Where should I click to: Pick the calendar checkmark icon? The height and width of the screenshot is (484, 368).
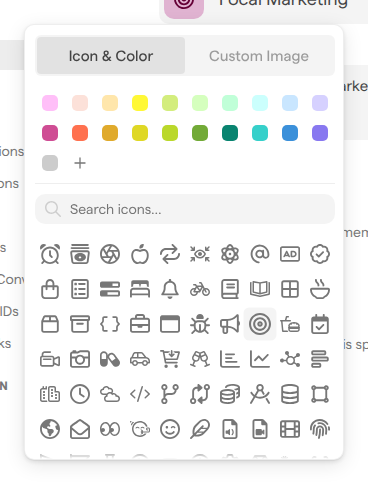(320, 324)
